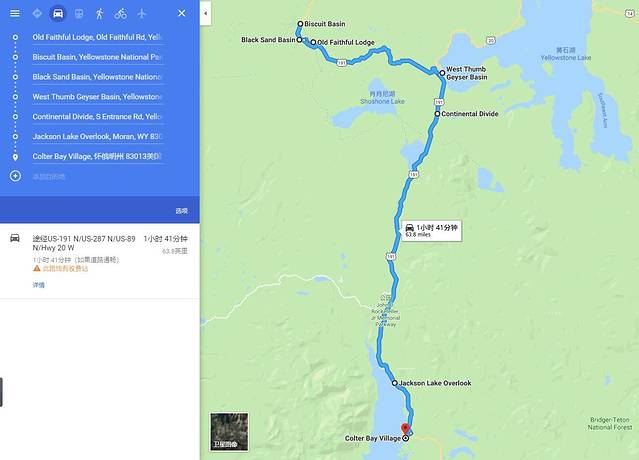The image size is (639, 460).
Task: Switch to flight travel mode
Action: pos(141,13)
